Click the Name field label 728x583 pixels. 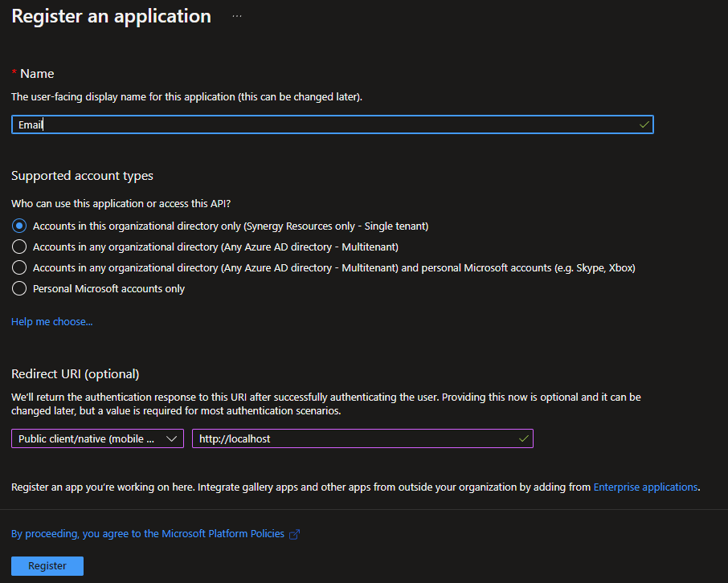[x=37, y=74]
